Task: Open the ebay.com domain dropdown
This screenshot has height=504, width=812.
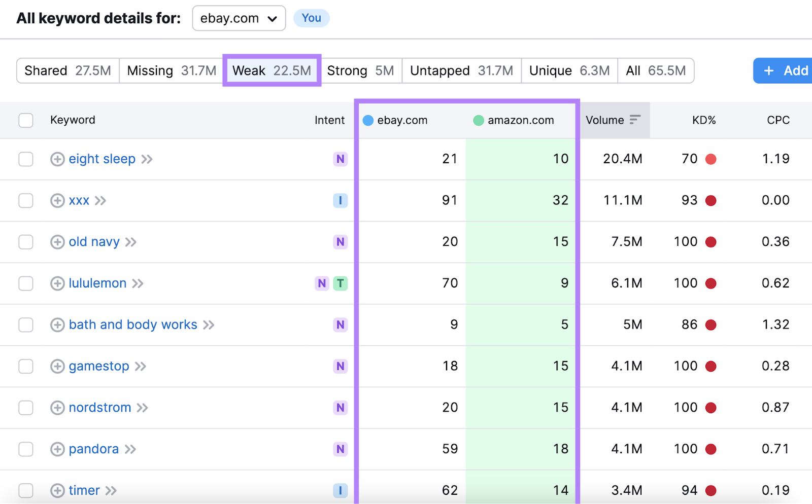Action: [239, 18]
